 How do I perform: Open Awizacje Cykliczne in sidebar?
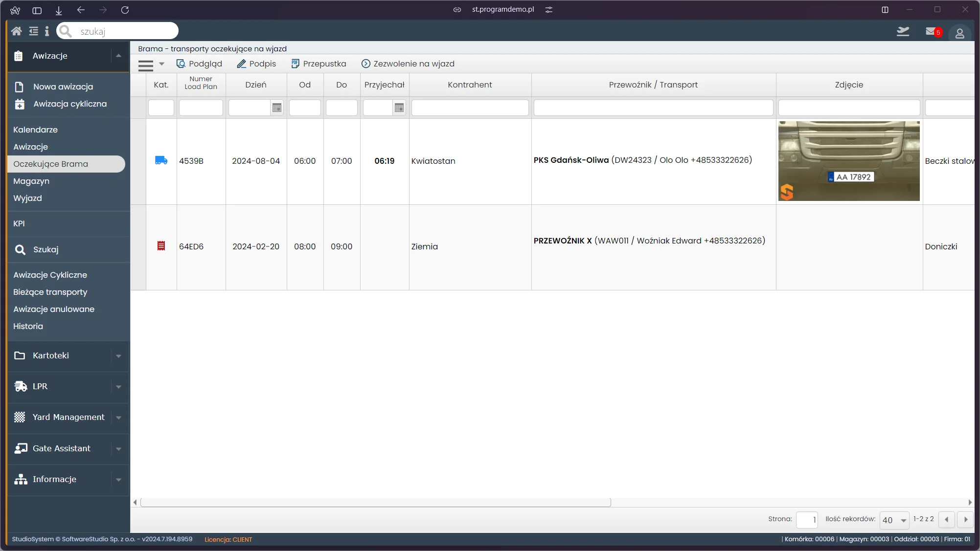point(50,275)
